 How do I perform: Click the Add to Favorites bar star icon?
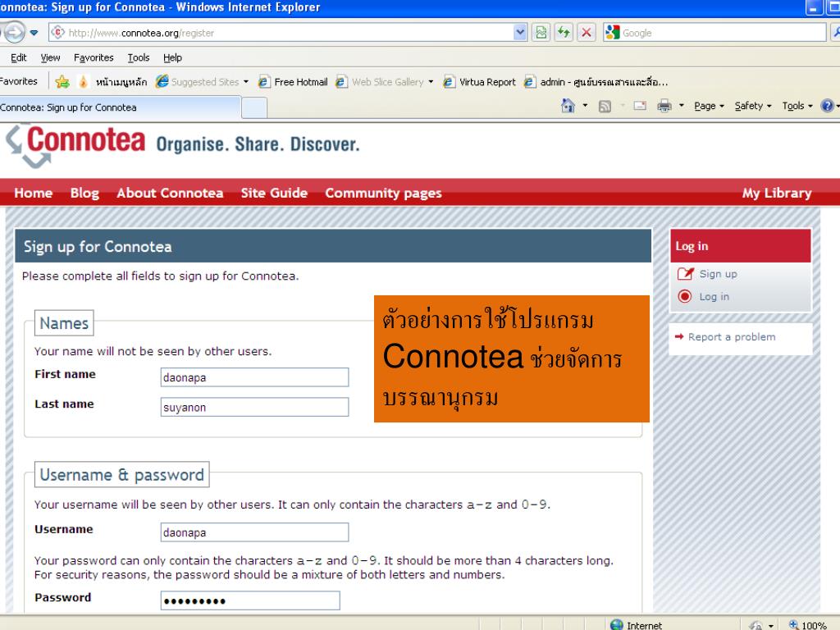tap(62, 82)
